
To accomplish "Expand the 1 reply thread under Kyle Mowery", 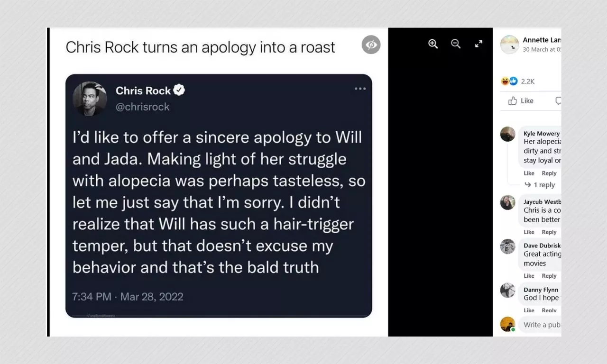I will coord(542,185).
